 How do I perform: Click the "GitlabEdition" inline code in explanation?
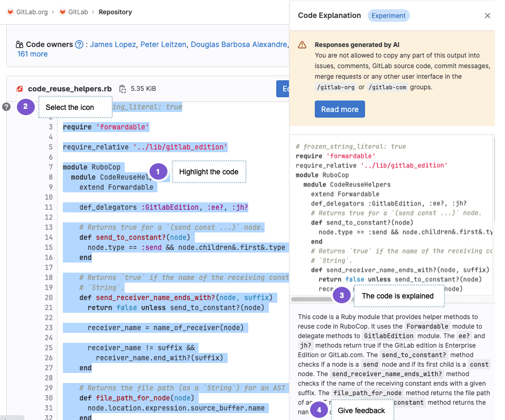(x=389, y=336)
